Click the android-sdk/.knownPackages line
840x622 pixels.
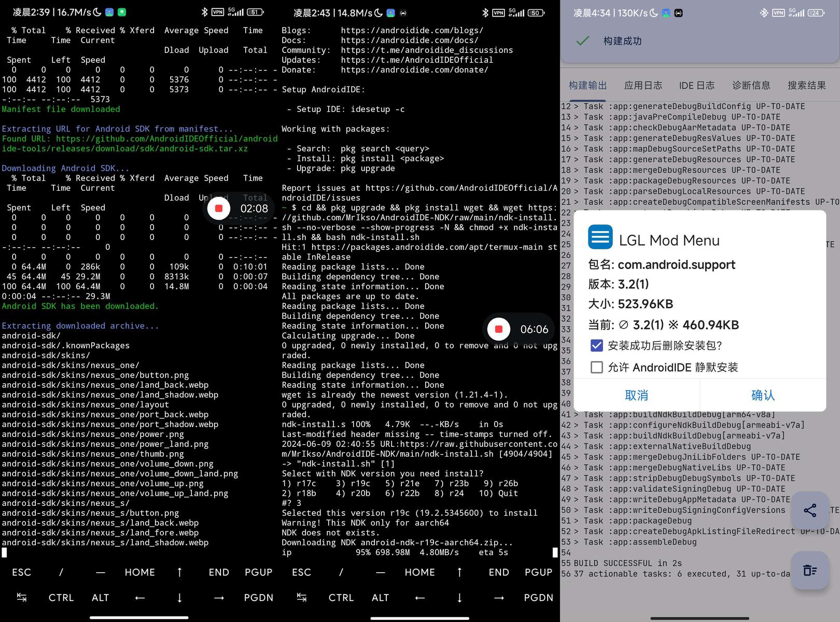[x=66, y=346]
